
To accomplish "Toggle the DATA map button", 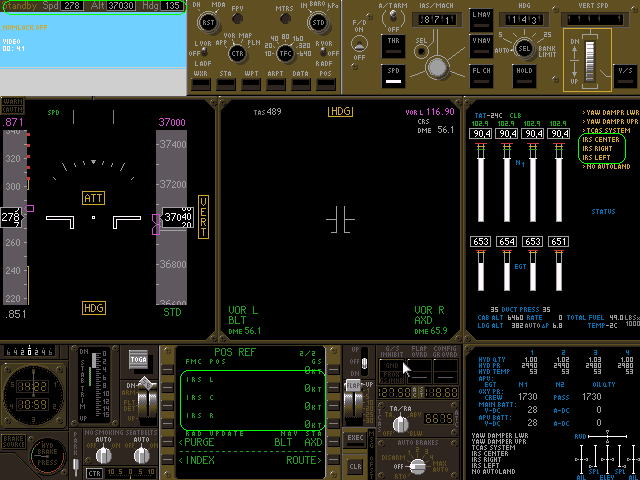I will coord(300,84).
